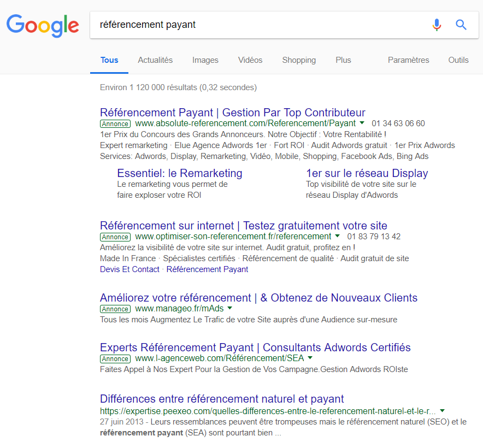The height and width of the screenshot is (448, 483).
Task: Click '27 juin 2013' result snippet
Action: pyautogui.click(x=283, y=427)
